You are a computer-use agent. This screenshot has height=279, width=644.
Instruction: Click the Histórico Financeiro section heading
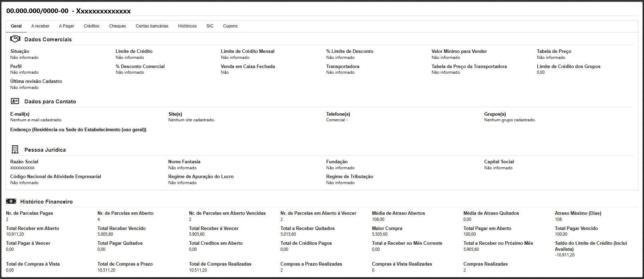[46, 202]
